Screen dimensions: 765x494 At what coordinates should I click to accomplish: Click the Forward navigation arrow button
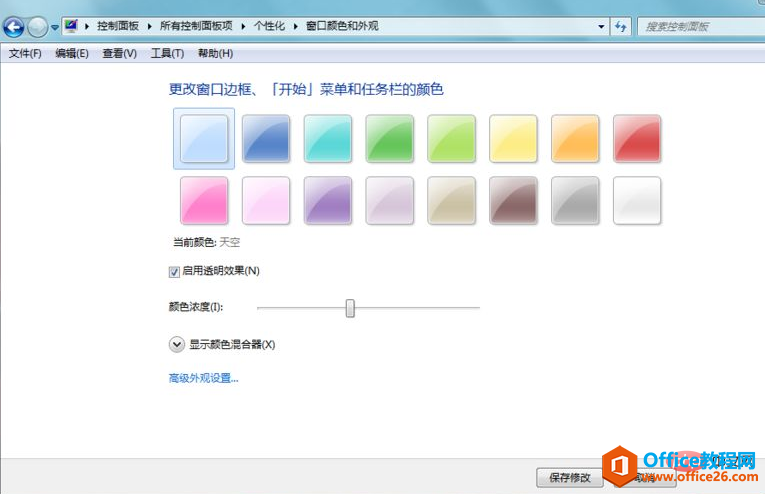tap(38, 27)
